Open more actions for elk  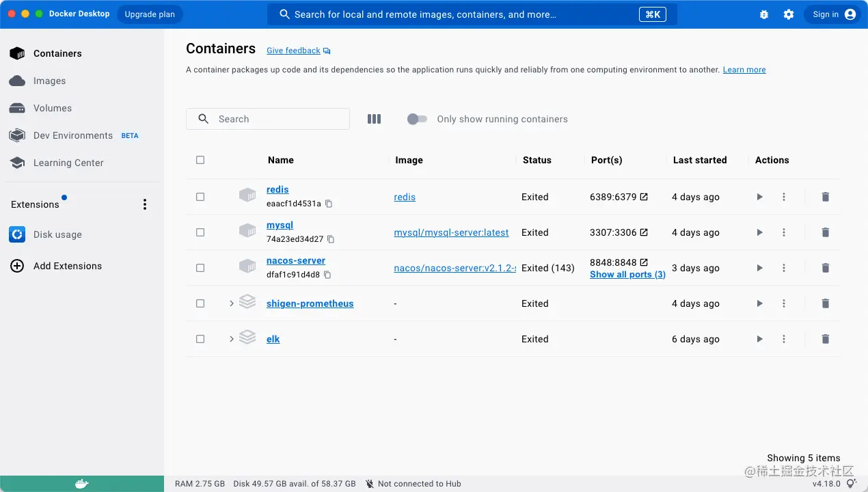tap(784, 339)
